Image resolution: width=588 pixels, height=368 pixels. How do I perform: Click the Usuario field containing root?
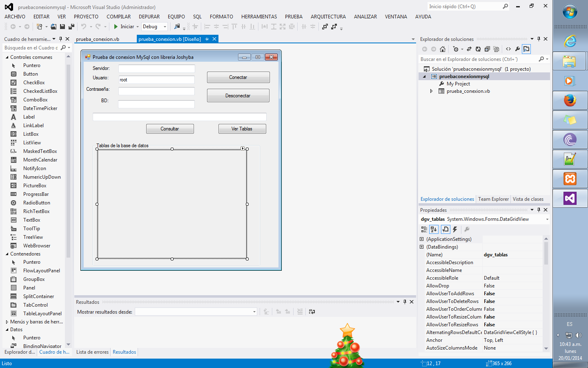click(x=156, y=80)
